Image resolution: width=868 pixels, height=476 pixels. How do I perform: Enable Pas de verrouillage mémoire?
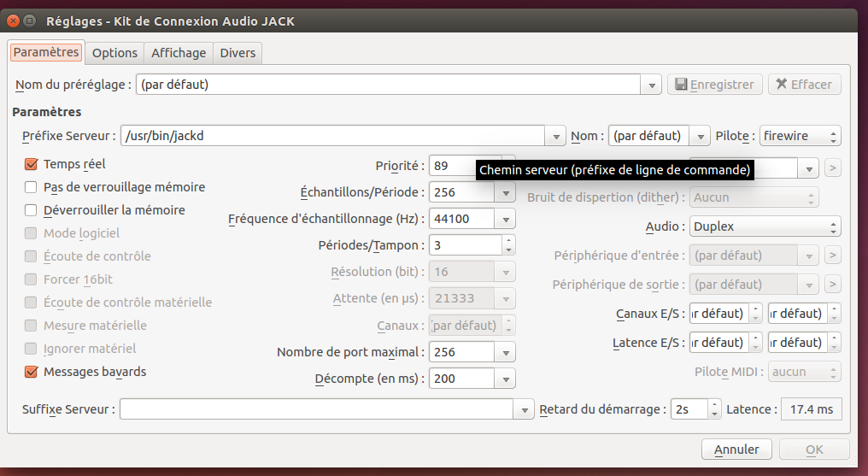coord(31,188)
